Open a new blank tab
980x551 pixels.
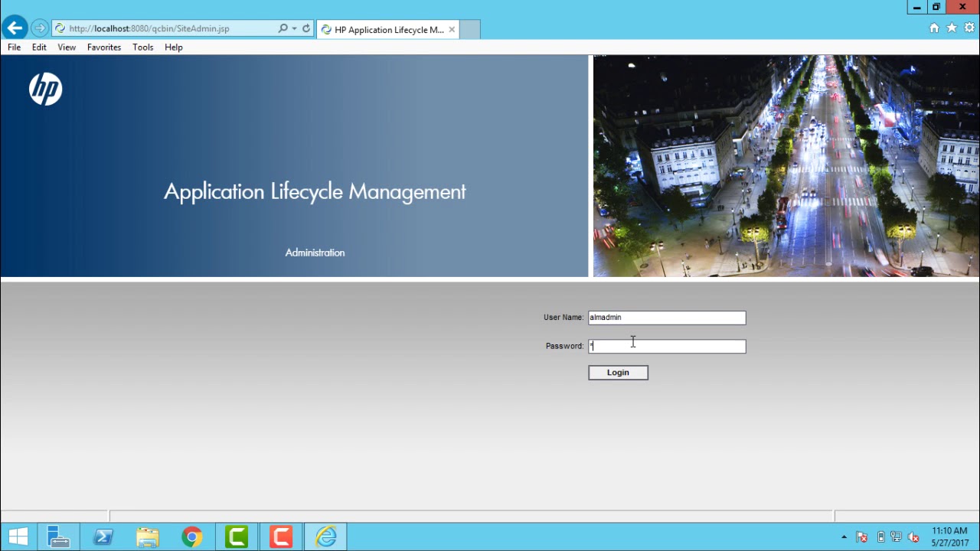(x=469, y=30)
